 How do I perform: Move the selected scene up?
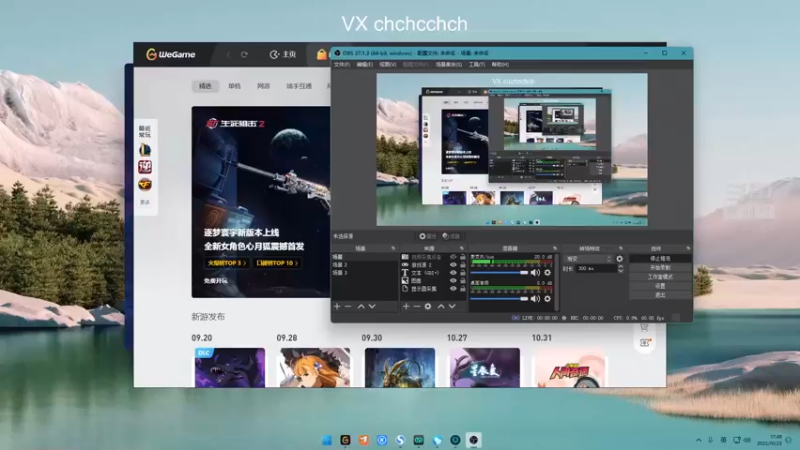click(x=361, y=307)
